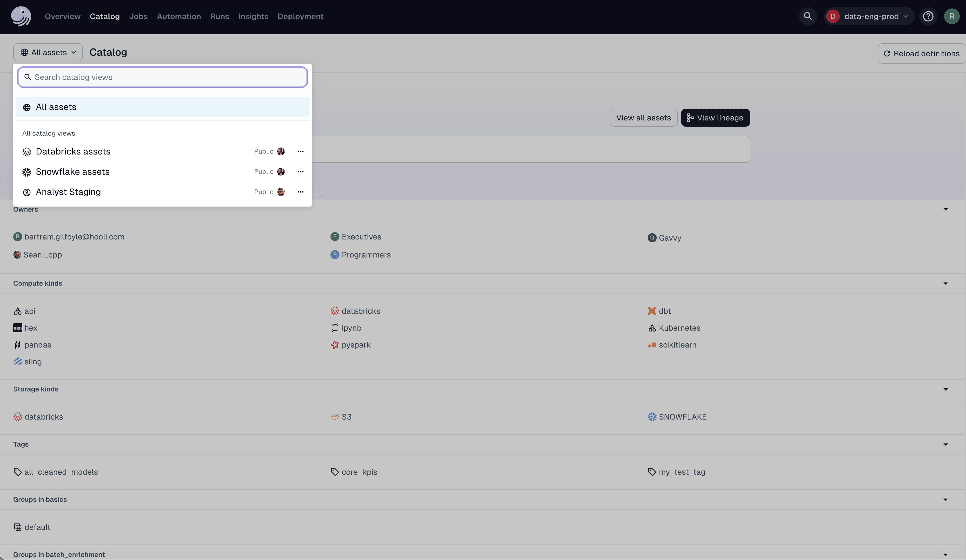The width and height of the screenshot is (966, 560).
Task: Click the Reload definitions button
Action: [921, 53]
